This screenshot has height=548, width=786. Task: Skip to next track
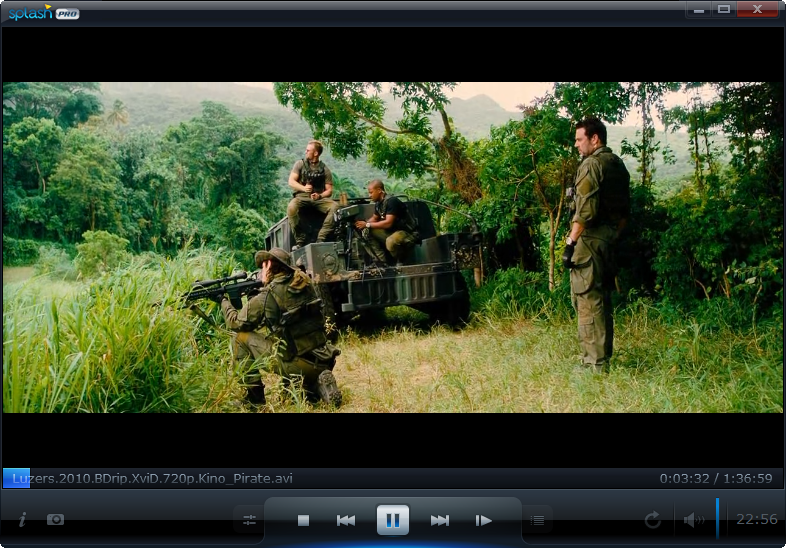(440, 520)
